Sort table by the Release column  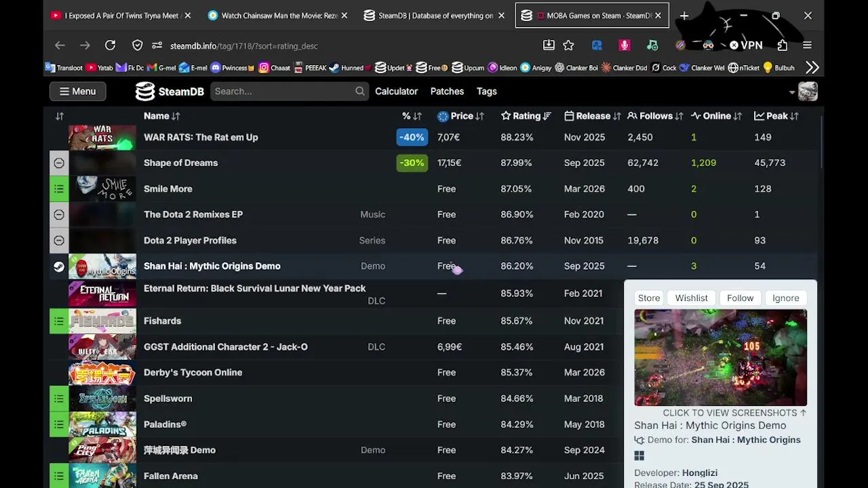593,116
